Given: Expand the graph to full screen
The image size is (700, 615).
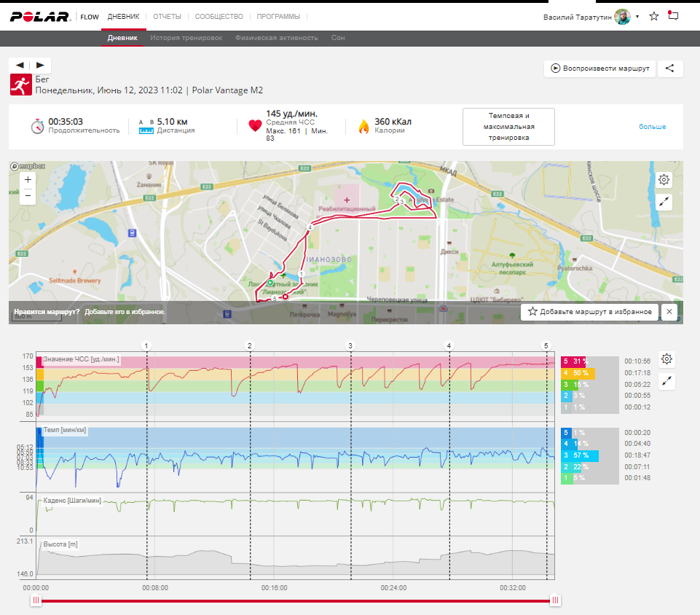Looking at the screenshot, I should coord(666,381).
